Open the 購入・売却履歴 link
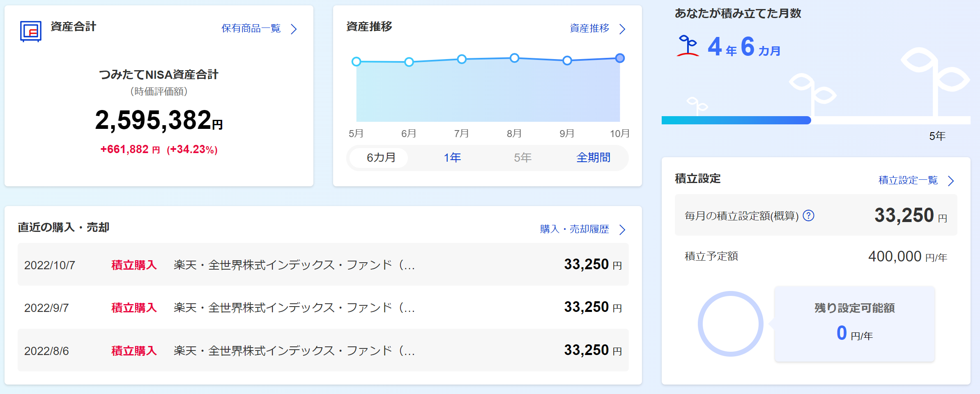The width and height of the screenshot is (980, 394). (x=574, y=229)
